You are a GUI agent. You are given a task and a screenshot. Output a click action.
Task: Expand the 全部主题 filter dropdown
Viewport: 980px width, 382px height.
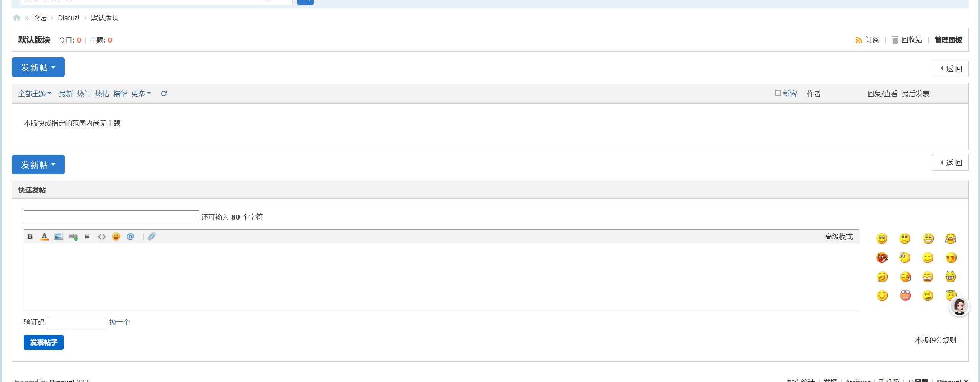[x=34, y=94]
